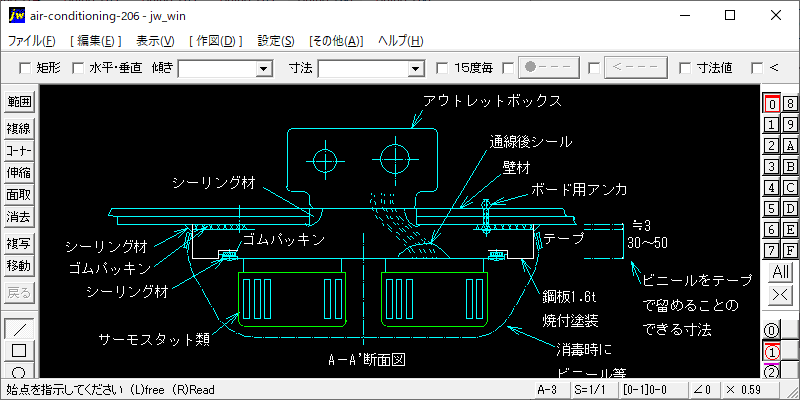Click the 伸縮 stretch tool
The height and width of the screenshot is (400, 800).
[x=19, y=173]
